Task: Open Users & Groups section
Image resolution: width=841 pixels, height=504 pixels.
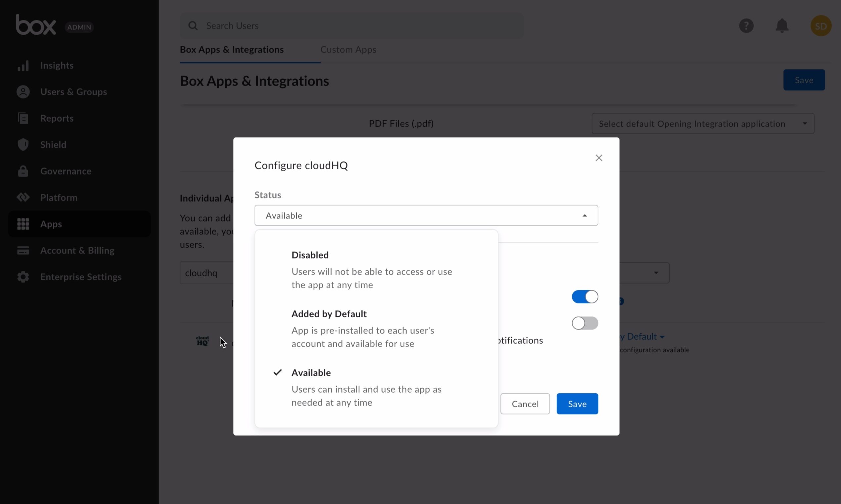Action: [73, 92]
